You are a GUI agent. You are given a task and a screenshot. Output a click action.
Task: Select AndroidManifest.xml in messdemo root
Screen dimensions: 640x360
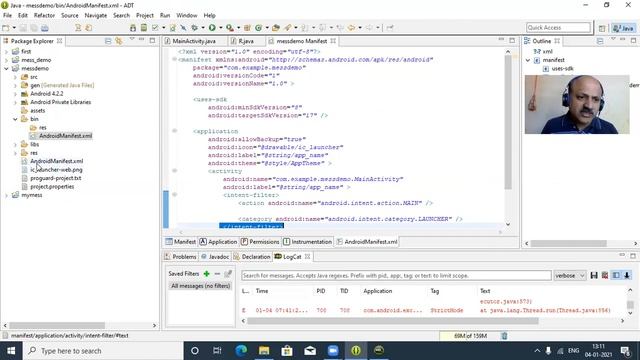[56, 161]
